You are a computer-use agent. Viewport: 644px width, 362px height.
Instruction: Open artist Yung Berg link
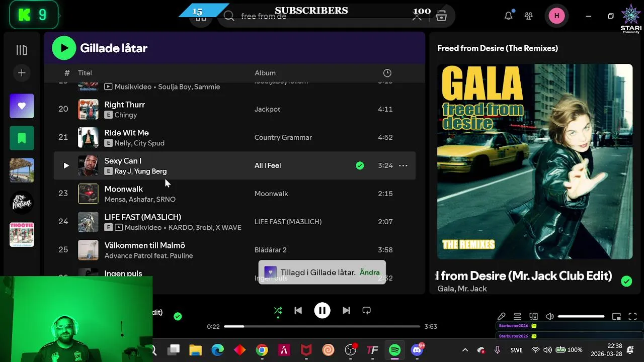click(150, 171)
